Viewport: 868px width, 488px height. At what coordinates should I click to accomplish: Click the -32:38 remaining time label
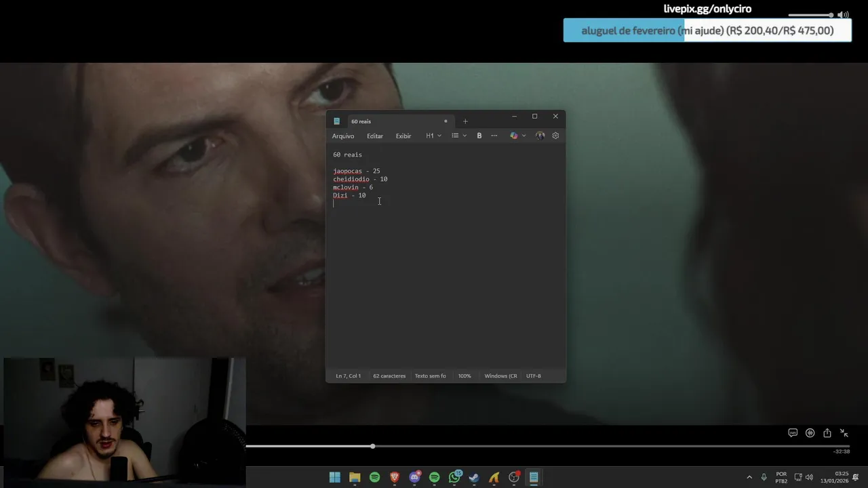tap(842, 451)
